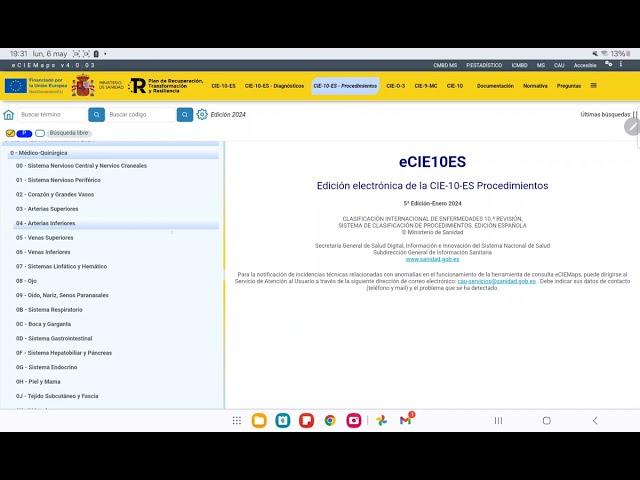Switch to CIE-10-ES - Diagnósticos tab

pos(274,86)
